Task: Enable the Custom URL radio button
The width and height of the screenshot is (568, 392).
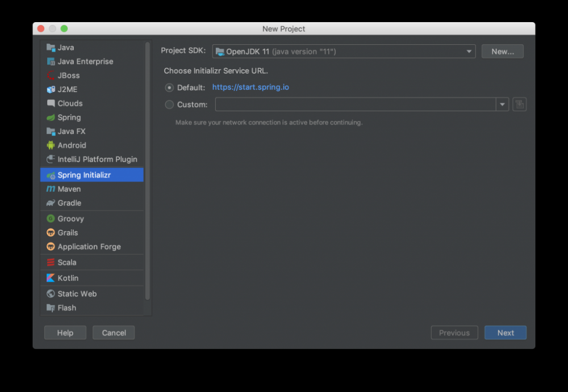Action: pos(169,104)
